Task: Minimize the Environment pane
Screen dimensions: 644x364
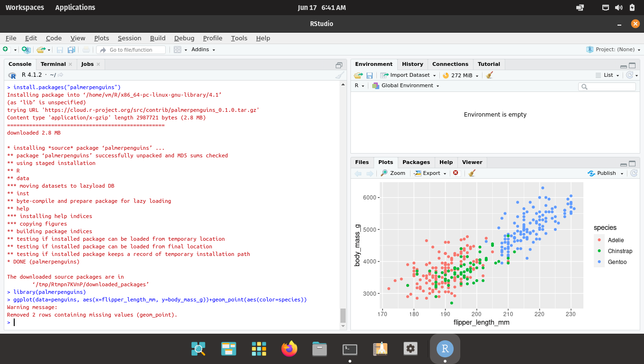Action: 624,66
